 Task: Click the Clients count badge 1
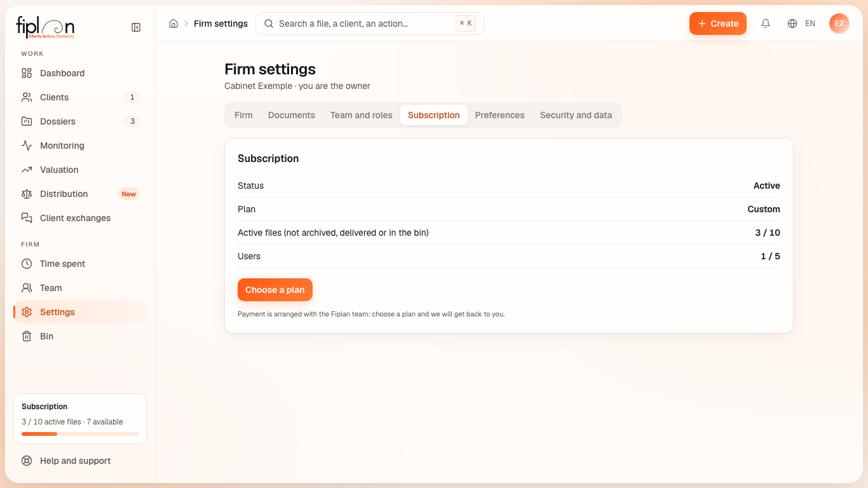pyautogui.click(x=132, y=97)
